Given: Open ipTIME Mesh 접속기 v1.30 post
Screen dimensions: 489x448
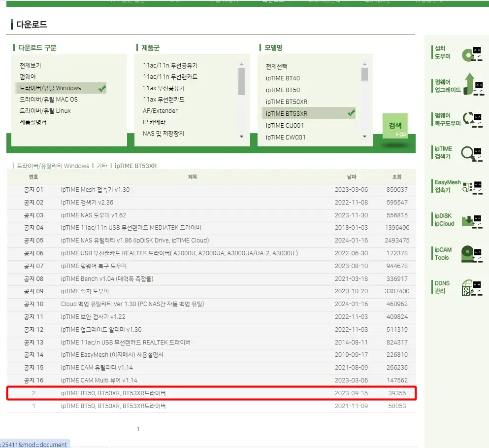Looking at the screenshot, I should click(95, 190).
